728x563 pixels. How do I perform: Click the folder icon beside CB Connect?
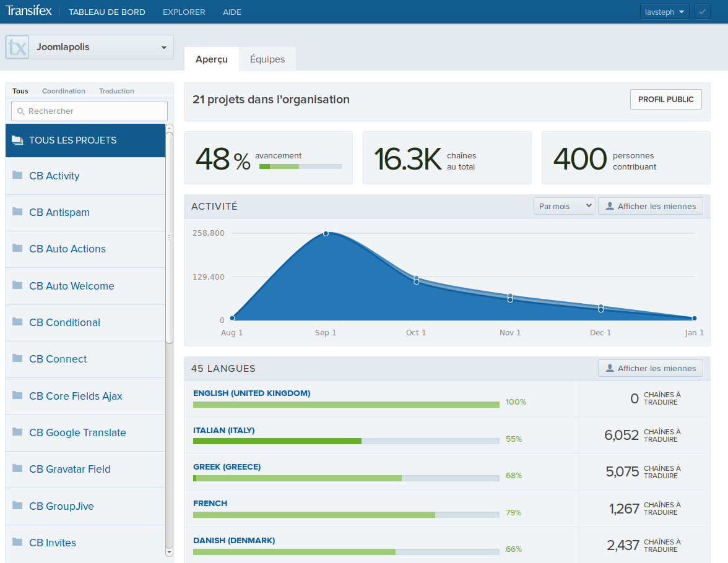pos(17,358)
